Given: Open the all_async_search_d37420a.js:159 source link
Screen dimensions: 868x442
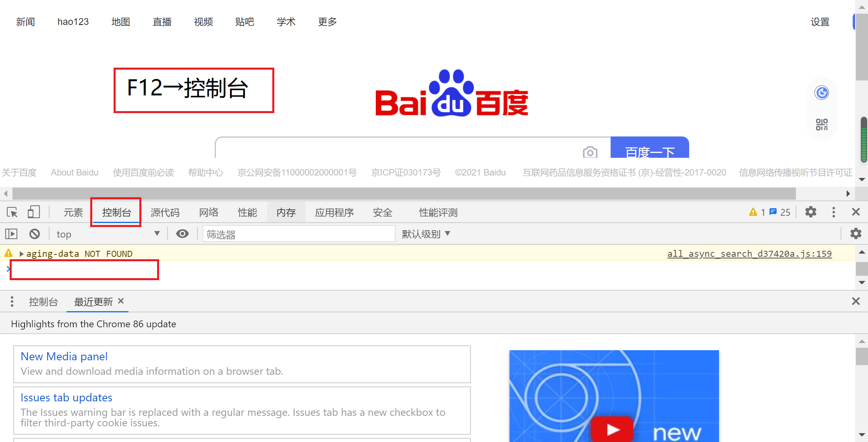Looking at the screenshot, I should tap(749, 254).
